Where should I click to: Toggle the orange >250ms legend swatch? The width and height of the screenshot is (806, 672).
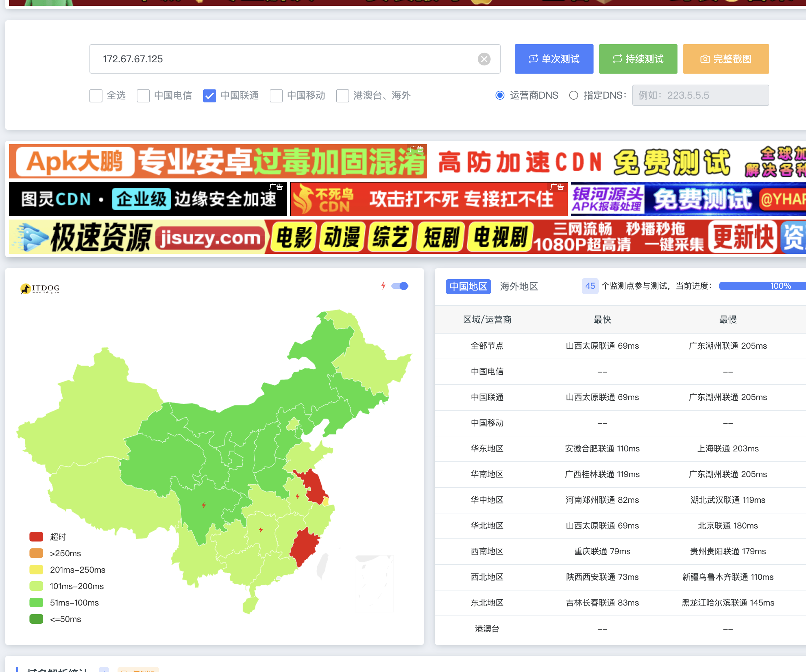coord(36,553)
